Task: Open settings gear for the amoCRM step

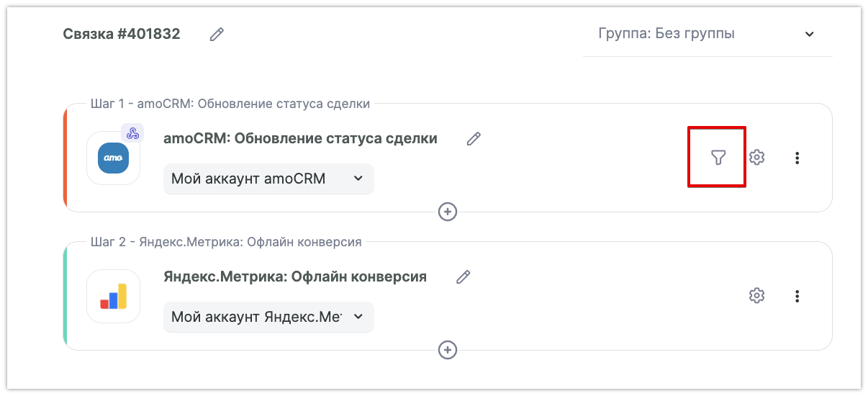Action: (756, 157)
